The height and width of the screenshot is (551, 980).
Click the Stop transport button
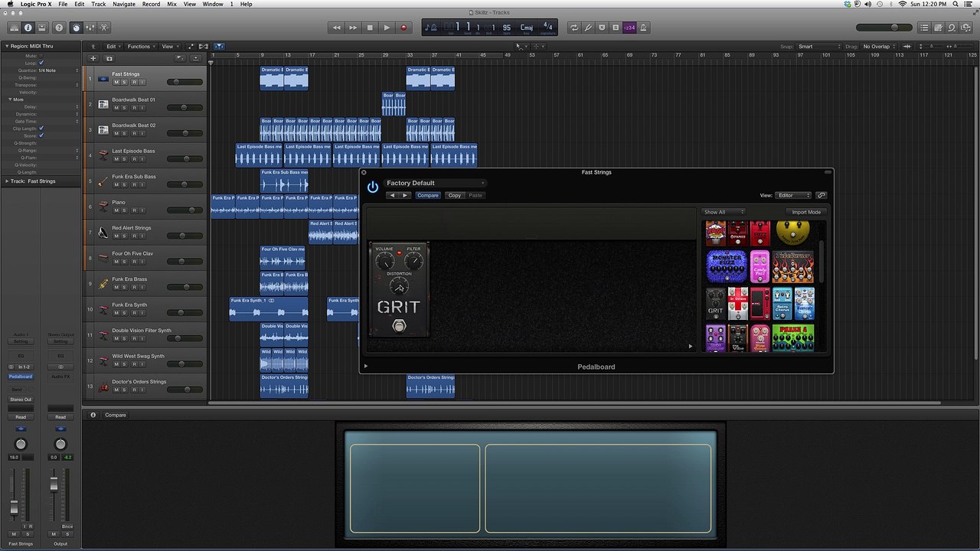[x=370, y=28]
